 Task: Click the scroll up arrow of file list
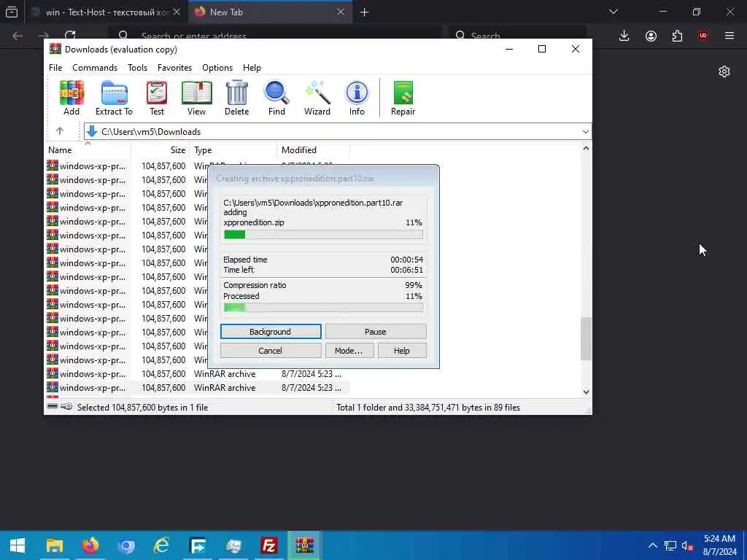586,148
